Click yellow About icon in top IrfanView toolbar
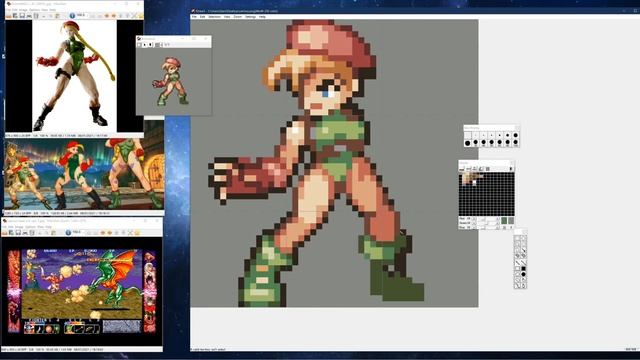Screen dimensions: 640x360 (142, 16)
